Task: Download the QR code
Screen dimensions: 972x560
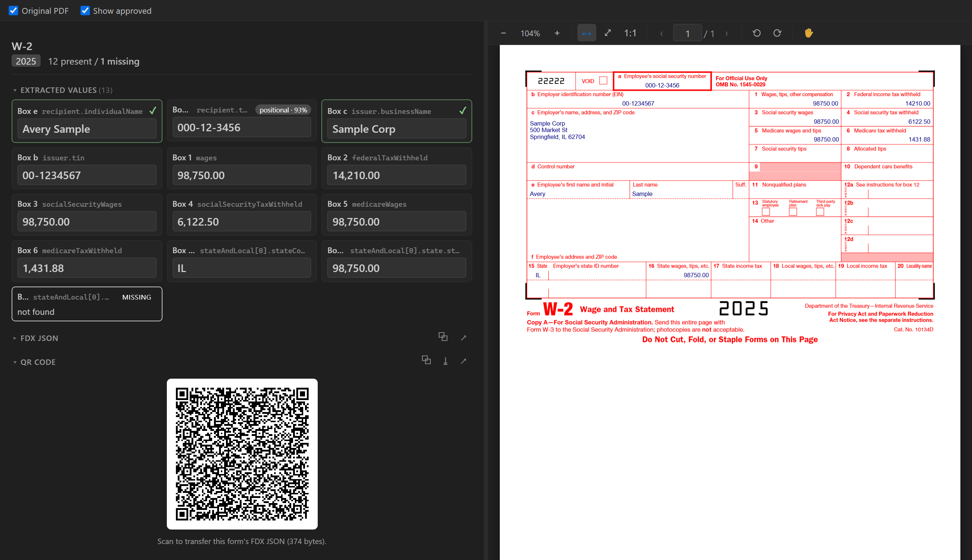Action: [445, 361]
